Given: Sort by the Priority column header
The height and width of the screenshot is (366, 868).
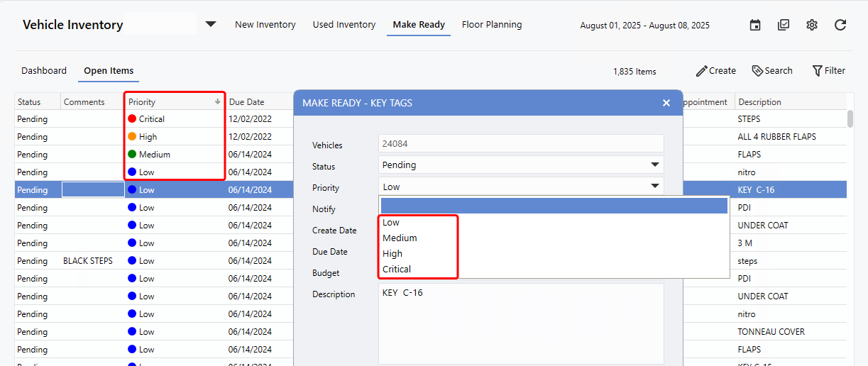Looking at the screenshot, I should pos(142,102).
